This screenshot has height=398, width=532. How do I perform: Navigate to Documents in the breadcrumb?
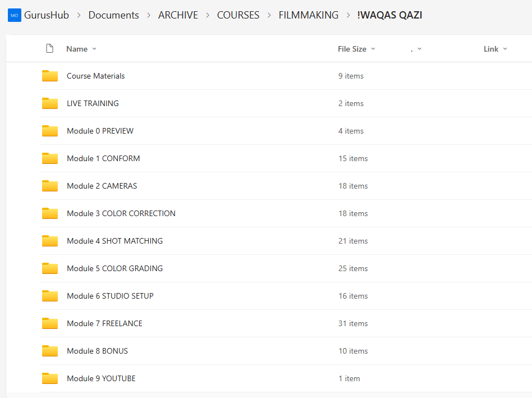(x=113, y=15)
